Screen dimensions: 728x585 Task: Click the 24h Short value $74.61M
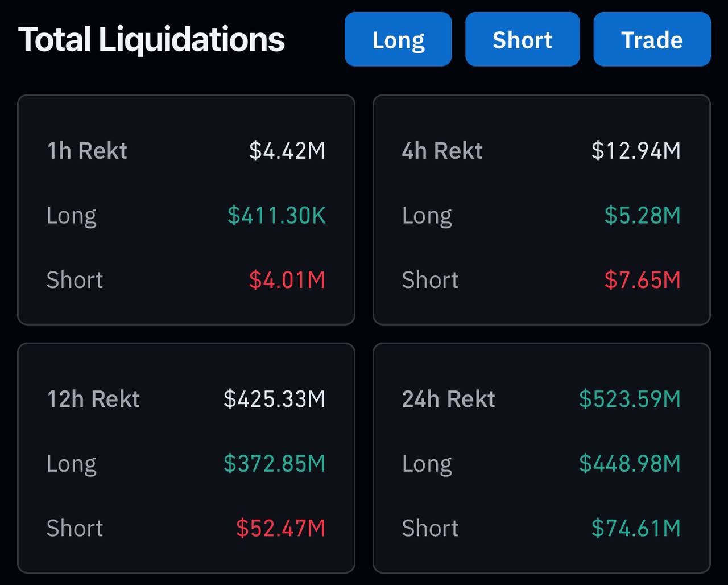636,528
